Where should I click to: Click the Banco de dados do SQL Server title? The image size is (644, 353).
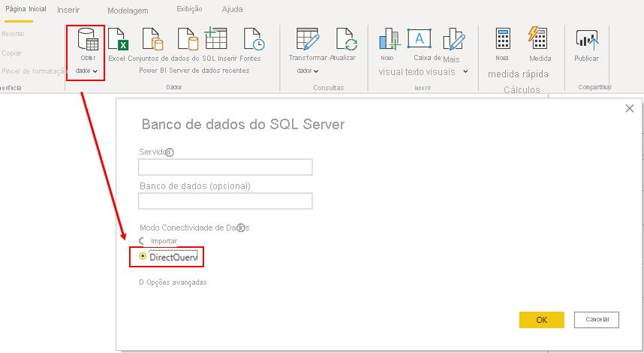pos(243,124)
